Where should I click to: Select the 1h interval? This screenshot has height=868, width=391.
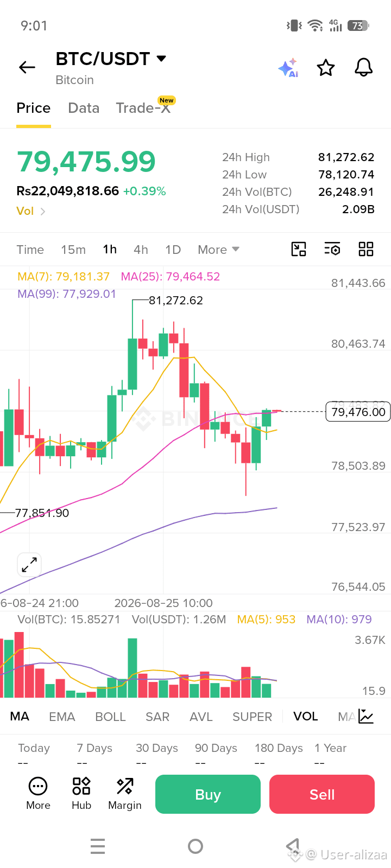110,250
